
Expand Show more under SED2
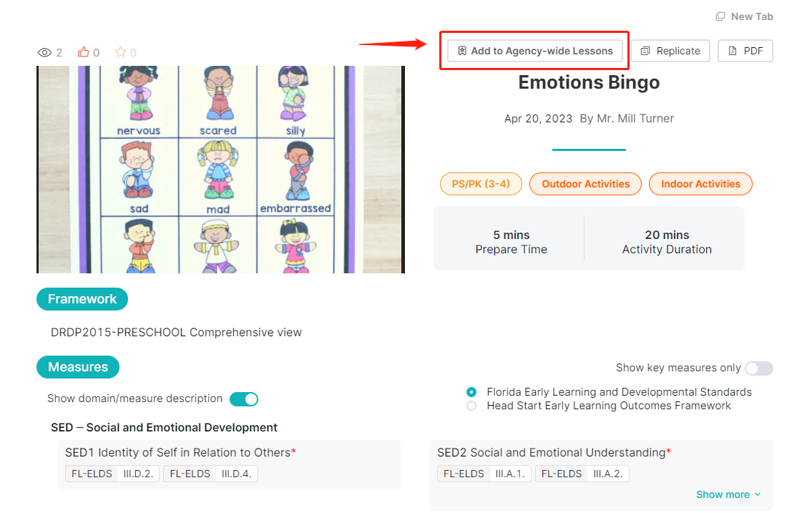pos(728,494)
